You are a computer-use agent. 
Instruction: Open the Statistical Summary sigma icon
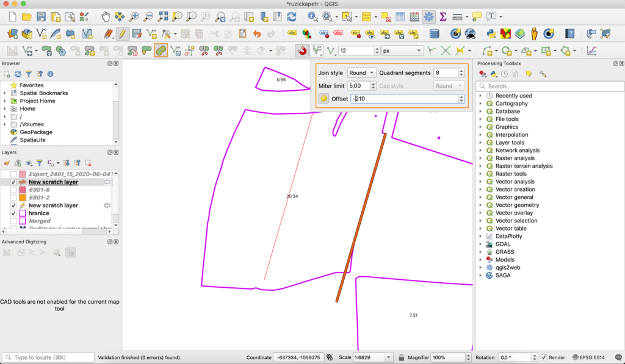coord(443,16)
